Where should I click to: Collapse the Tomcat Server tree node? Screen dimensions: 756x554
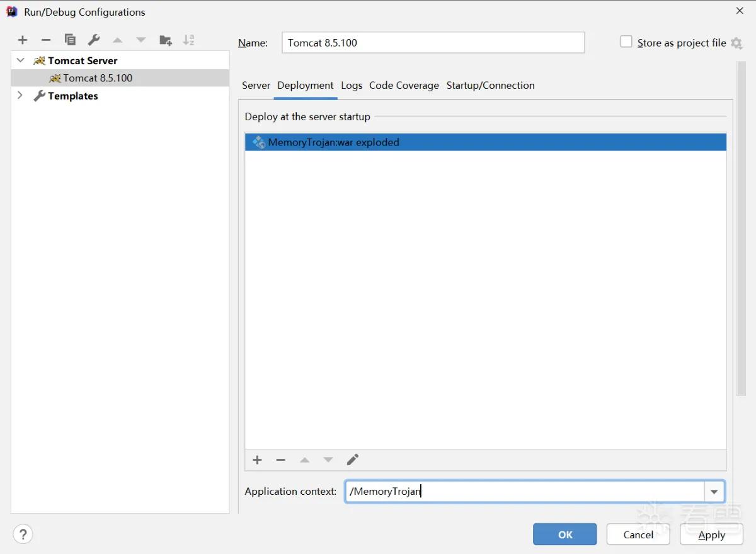[x=21, y=60]
